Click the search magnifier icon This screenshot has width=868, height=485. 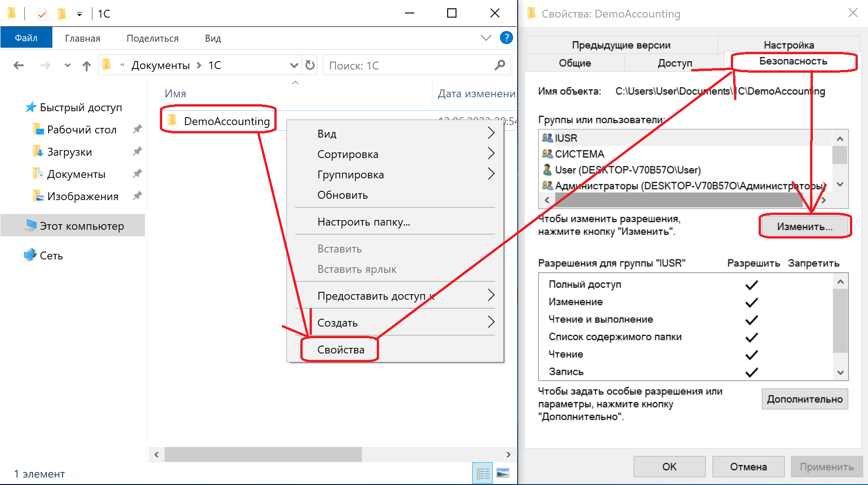coord(500,65)
